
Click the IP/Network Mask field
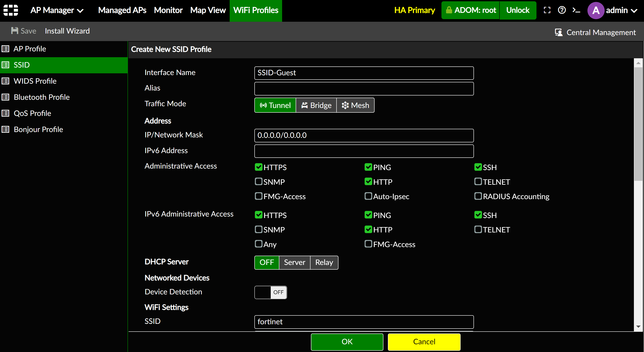[x=364, y=135]
